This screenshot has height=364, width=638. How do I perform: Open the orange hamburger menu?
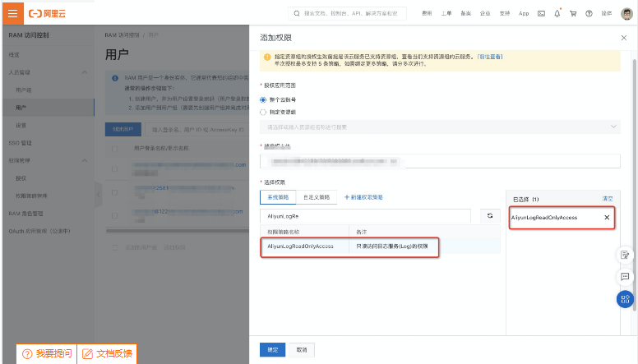pyautogui.click(x=12, y=13)
